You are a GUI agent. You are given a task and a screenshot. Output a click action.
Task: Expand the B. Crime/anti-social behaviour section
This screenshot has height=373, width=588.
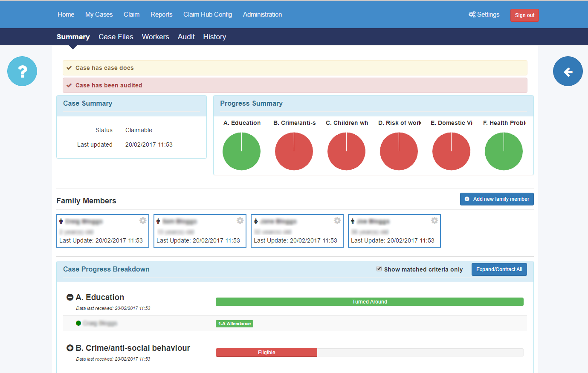pyautogui.click(x=70, y=348)
